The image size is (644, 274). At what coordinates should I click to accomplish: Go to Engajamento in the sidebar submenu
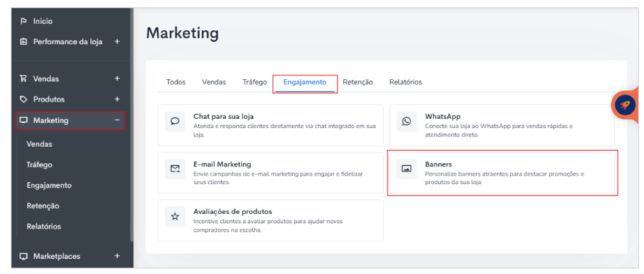tap(49, 185)
